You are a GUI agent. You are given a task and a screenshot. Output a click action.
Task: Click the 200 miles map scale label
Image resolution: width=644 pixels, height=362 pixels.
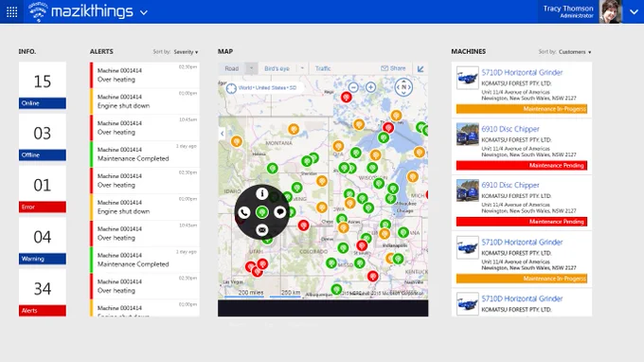click(251, 293)
